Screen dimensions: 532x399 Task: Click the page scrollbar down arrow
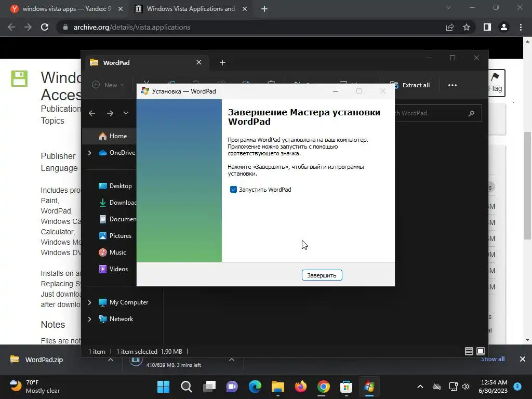527,340
